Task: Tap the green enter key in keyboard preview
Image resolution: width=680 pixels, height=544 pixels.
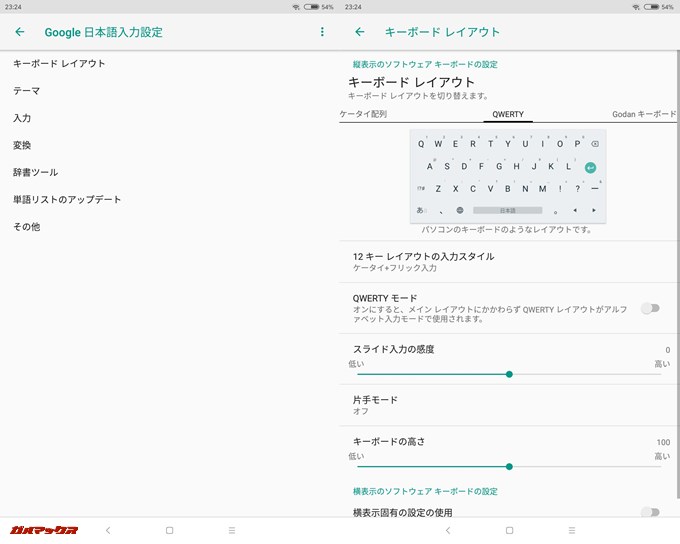Action: [x=590, y=167]
